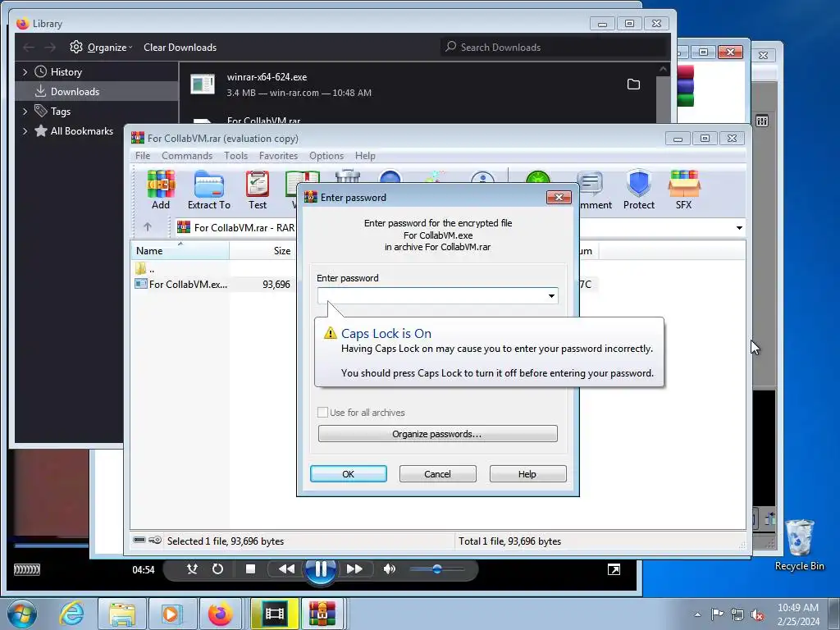Expand the Tags tree node

[25, 112]
